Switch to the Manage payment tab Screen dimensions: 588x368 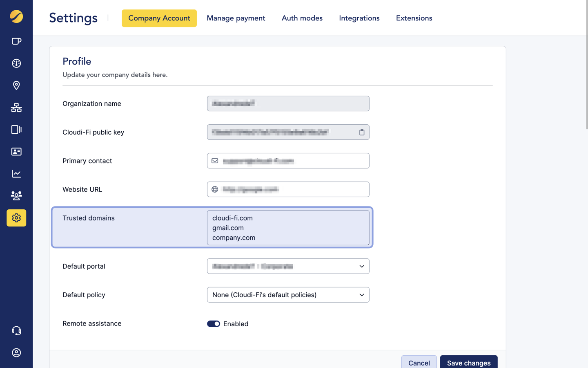(236, 18)
